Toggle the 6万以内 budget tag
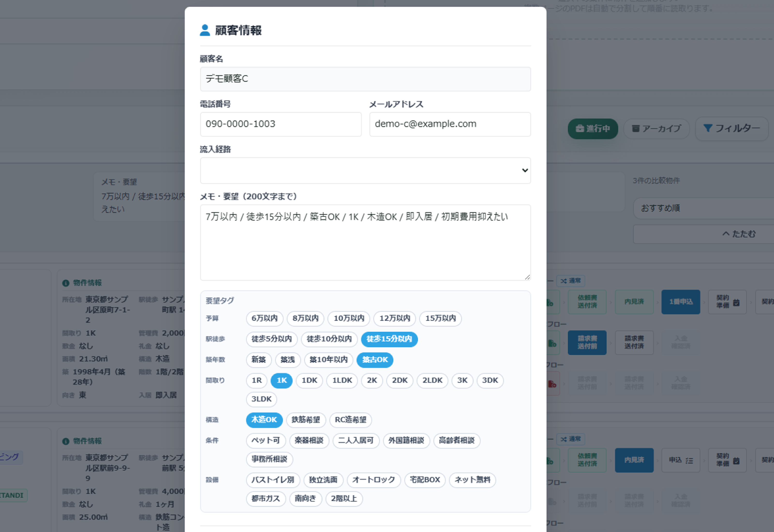Image resolution: width=774 pixels, height=532 pixels. (265, 318)
